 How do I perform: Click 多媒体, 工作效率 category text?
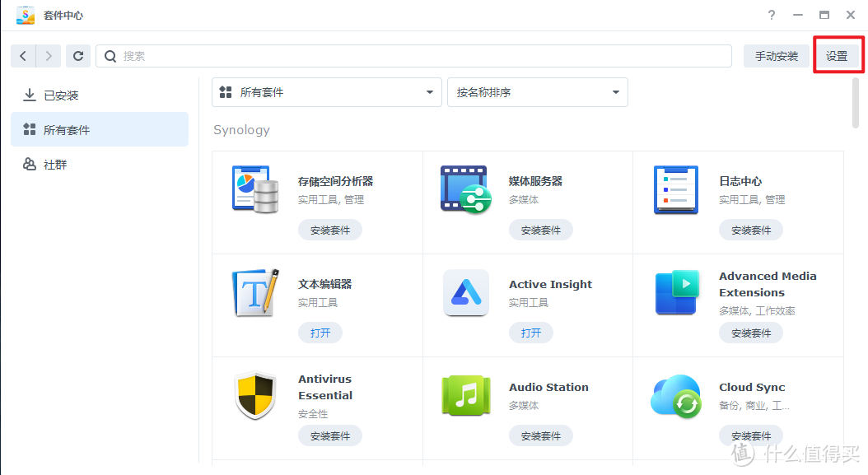757,310
